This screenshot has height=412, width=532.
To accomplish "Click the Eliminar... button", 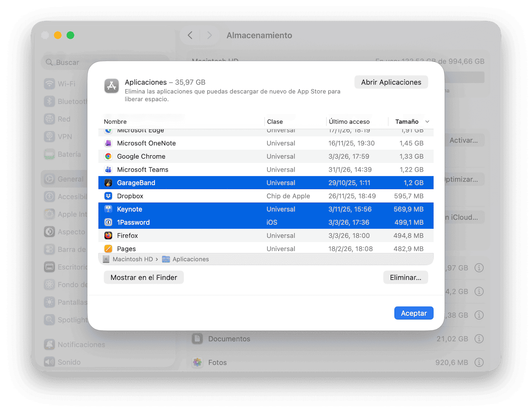I will [405, 277].
